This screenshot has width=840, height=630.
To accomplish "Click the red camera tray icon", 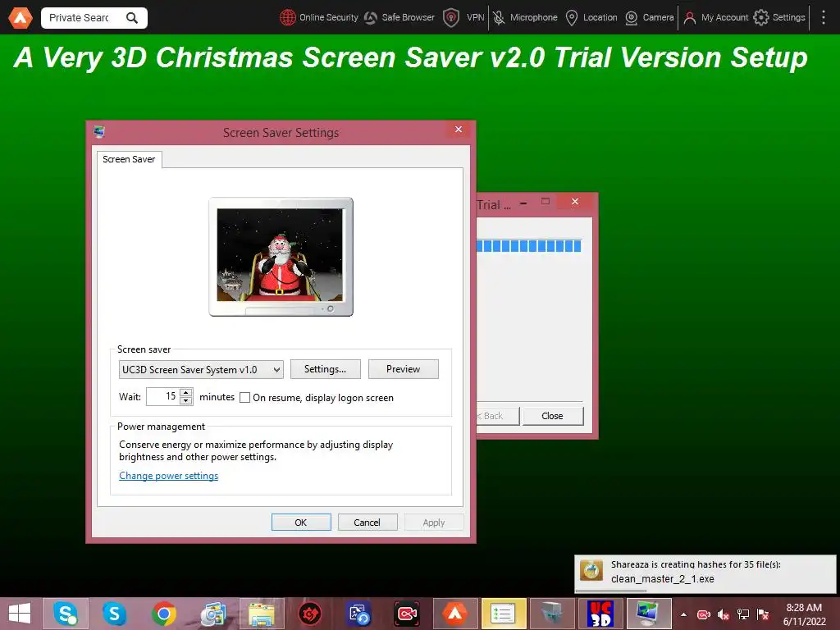I will (x=703, y=614).
